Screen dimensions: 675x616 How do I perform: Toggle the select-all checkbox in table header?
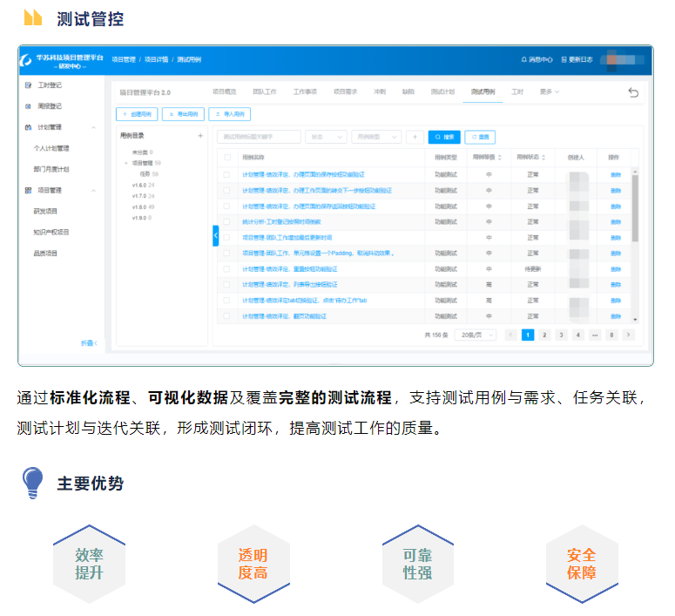(227, 158)
